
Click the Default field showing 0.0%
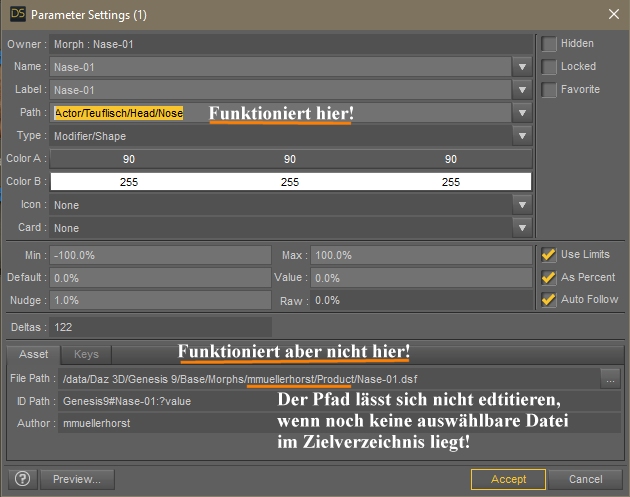(x=160, y=278)
